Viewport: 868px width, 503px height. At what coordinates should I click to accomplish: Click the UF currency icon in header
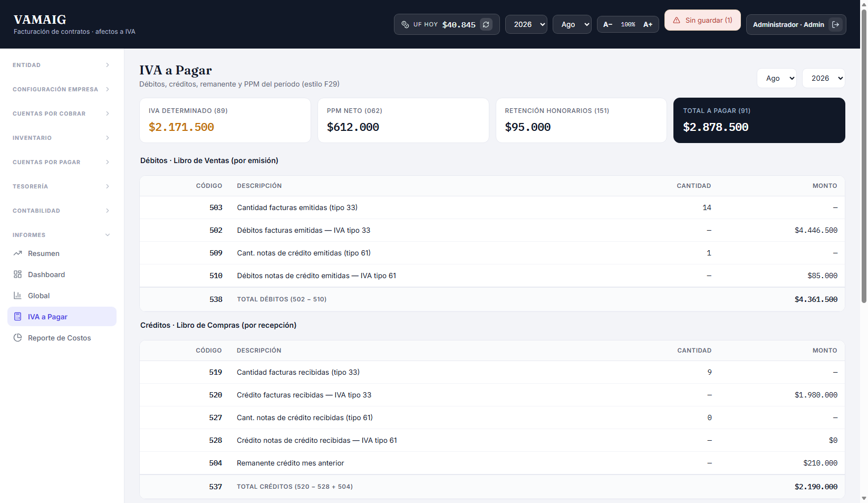click(x=405, y=24)
